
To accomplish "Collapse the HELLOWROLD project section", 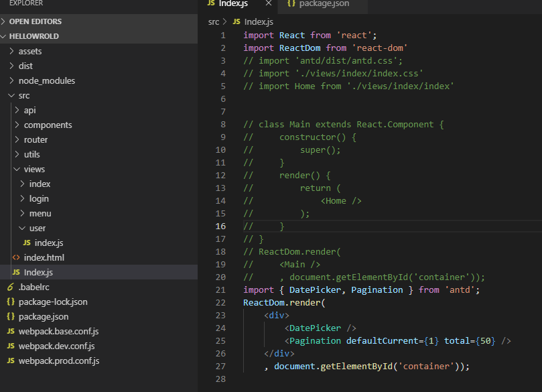I will pyautogui.click(x=3, y=36).
